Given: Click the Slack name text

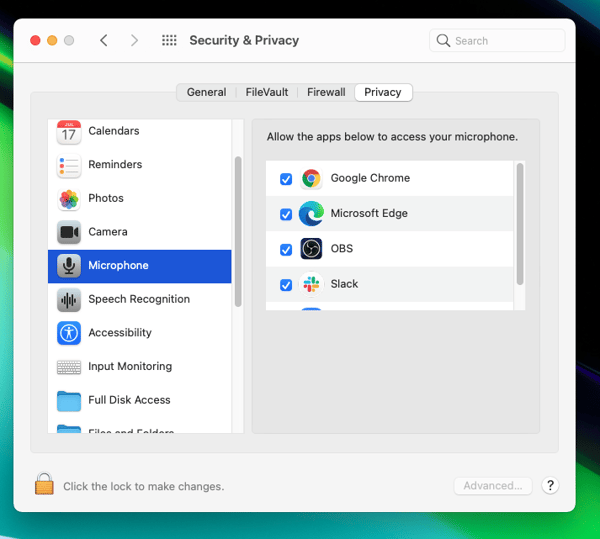Looking at the screenshot, I should click(x=344, y=284).
